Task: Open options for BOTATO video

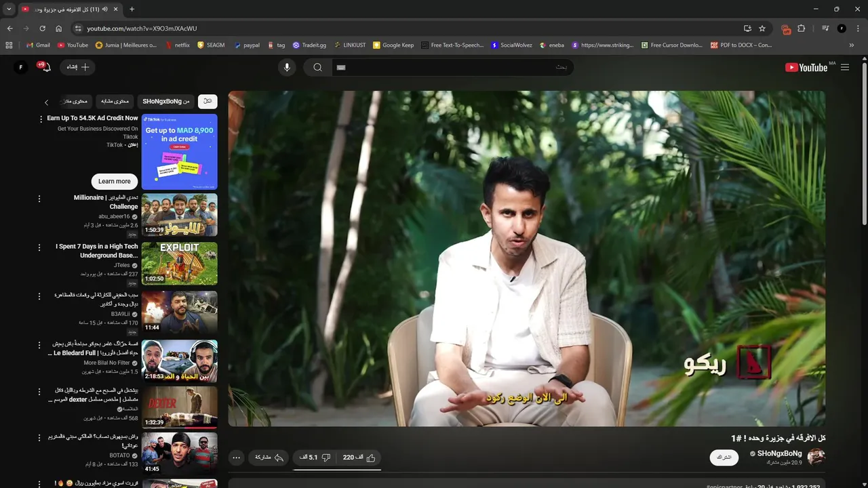Action: (x=39, y=438)
